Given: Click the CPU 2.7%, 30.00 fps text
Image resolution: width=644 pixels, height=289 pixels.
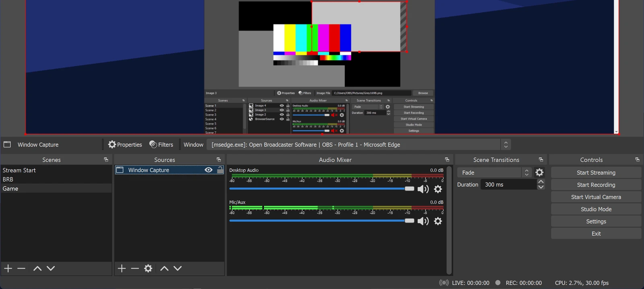Looking at the screenshot, I should tap(582, 283).
